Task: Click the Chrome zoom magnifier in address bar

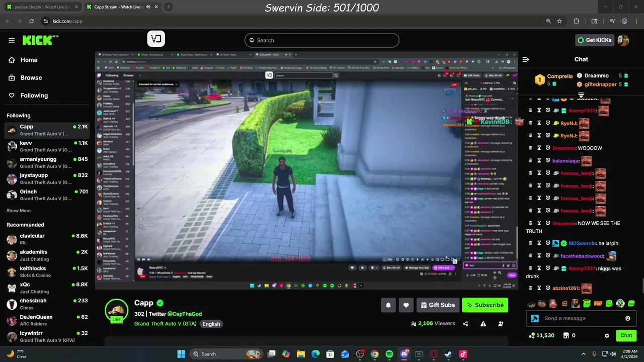Action: coord(548,21)
